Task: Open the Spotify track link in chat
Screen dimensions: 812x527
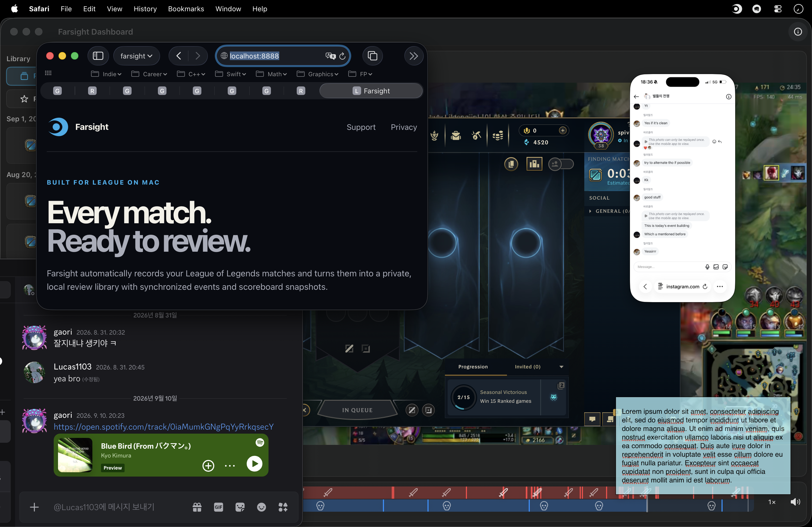Action: pos(164,427)
